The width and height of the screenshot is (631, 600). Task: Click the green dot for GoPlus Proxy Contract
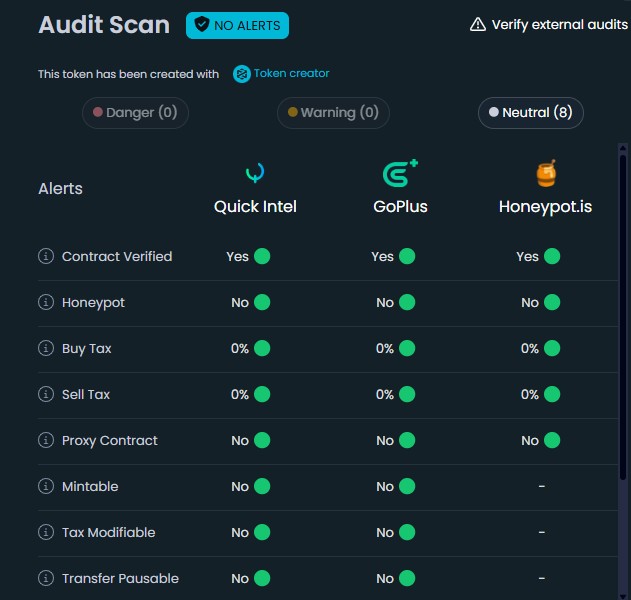pos(407,440)
